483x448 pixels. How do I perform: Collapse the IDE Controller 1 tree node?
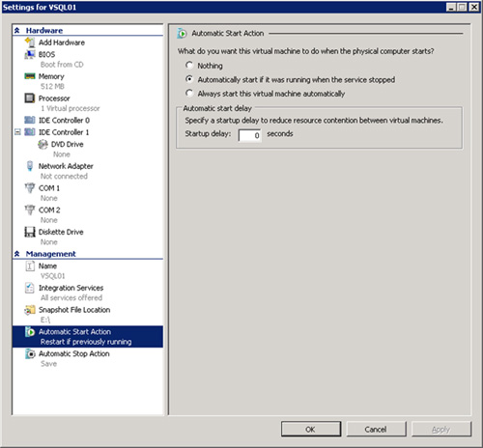[17, 132]
